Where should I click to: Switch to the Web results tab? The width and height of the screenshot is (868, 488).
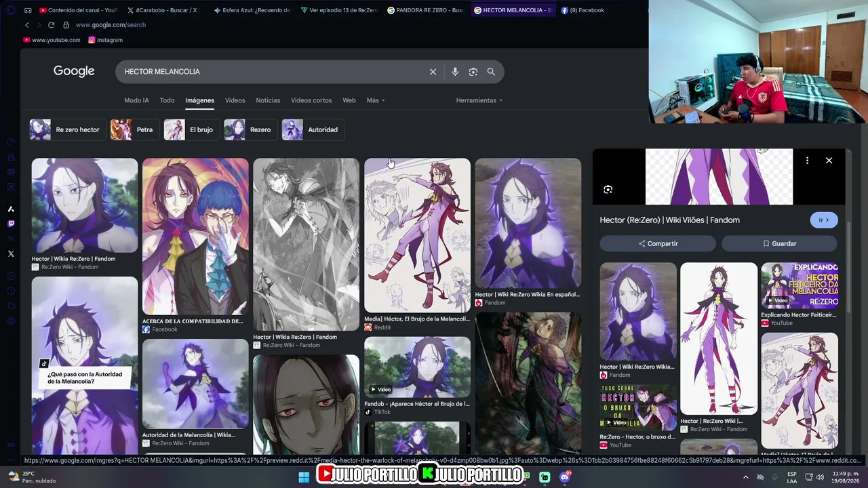tap(349, 100)
